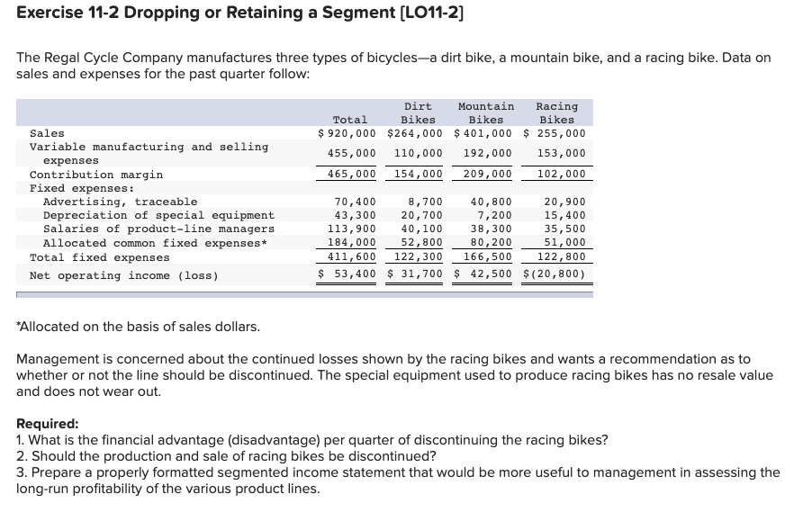Click Dirt Bikes sales '$264,000'

(415, 133)
